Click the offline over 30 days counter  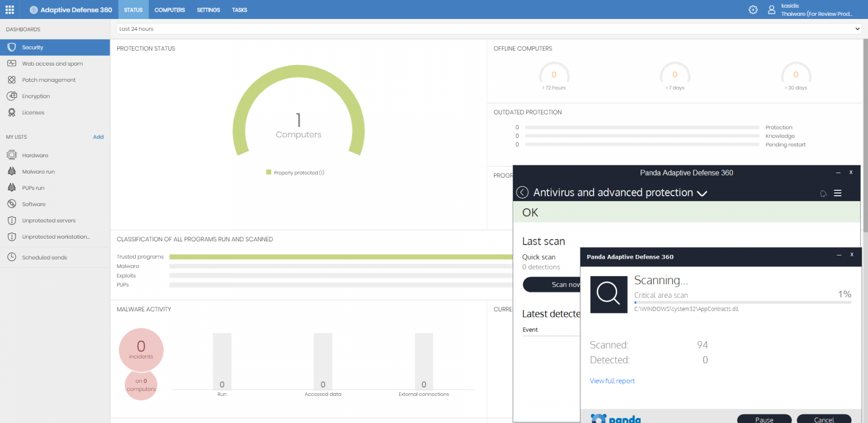[796, 76]
